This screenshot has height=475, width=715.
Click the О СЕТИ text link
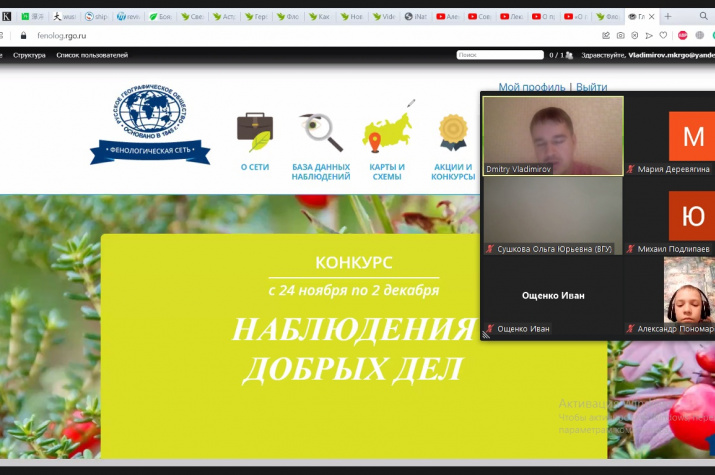coord(255,167)
